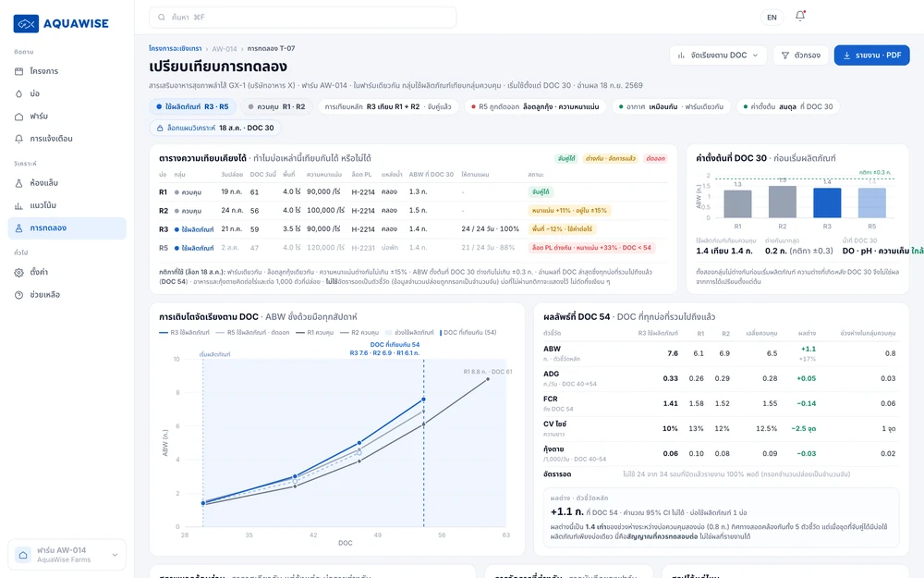
Task: Focus the ค้นหา search field
Action: pos(302,17)
